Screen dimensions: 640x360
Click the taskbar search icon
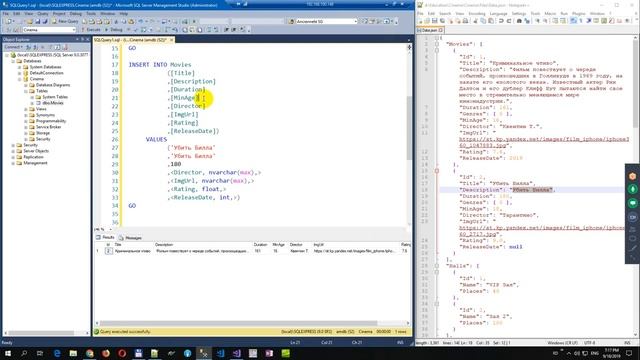pyautogui.click(x=24, y=353)
